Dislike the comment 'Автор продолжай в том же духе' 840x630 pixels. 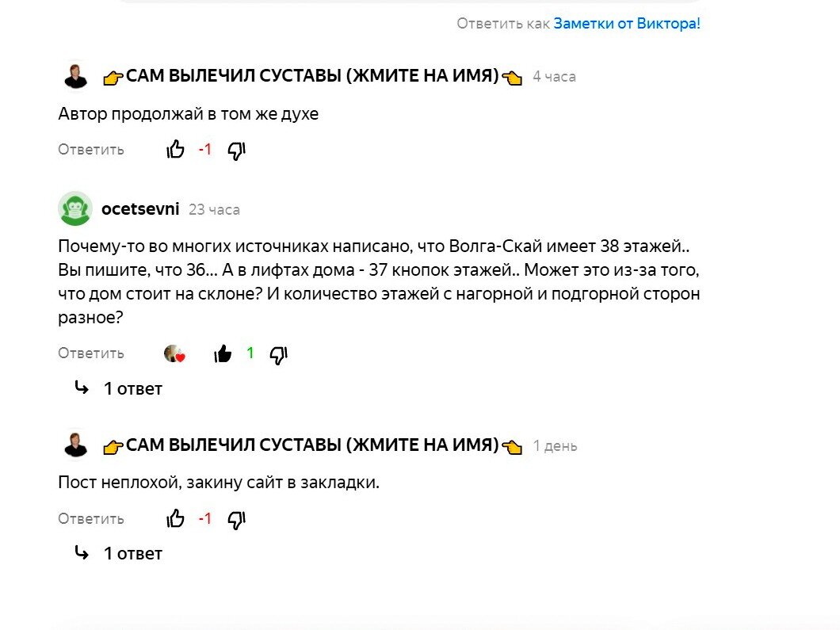pos(237,151)
